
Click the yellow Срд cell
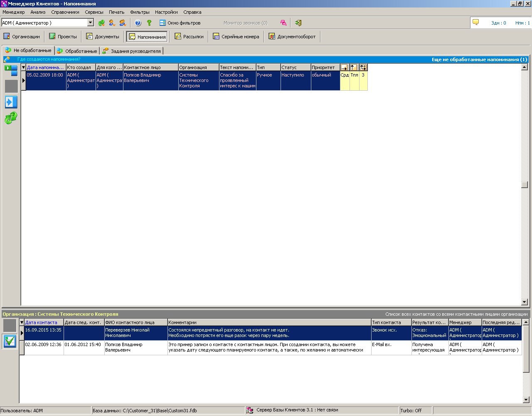click(x=345, y=80)
